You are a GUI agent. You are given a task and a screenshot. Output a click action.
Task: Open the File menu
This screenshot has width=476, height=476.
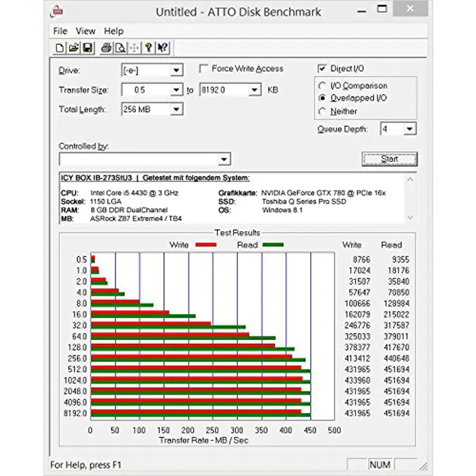(x=60, y=31)
